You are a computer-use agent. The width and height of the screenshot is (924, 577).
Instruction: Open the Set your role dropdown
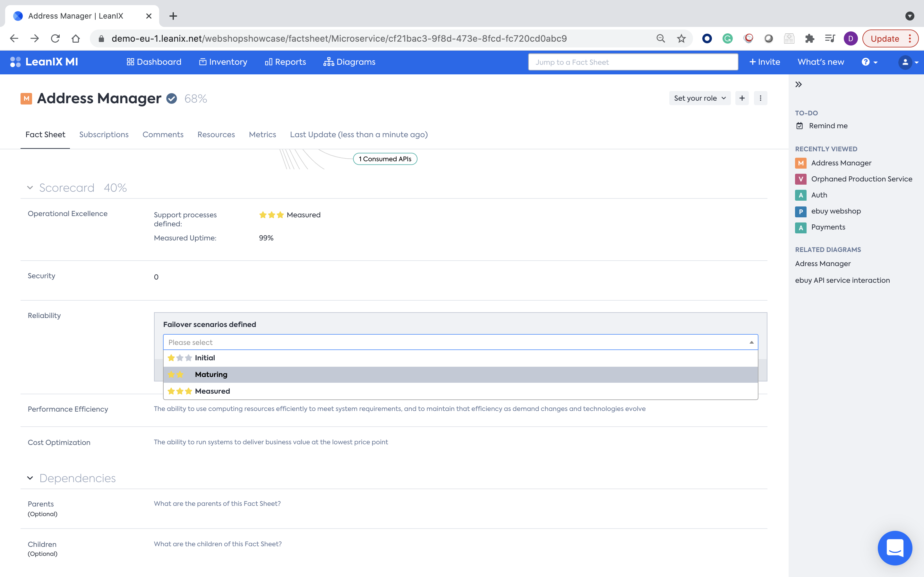699,98
